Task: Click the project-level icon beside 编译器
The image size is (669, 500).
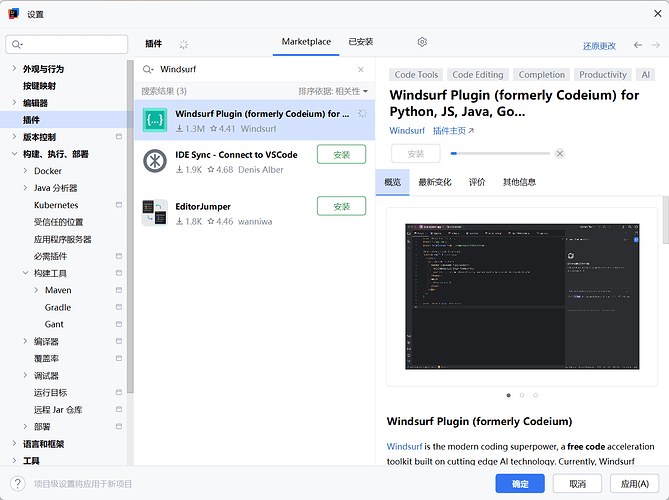Action: 119,341
